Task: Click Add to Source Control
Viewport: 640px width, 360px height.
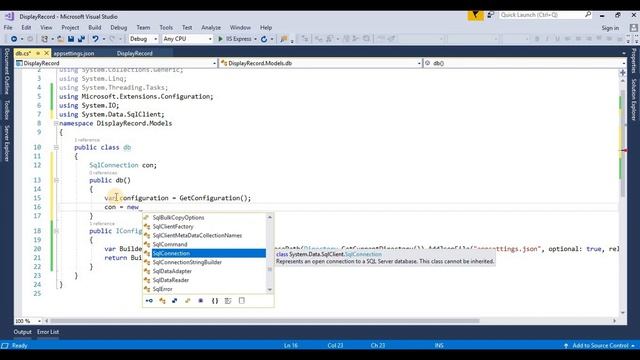Action: point(600,346)
